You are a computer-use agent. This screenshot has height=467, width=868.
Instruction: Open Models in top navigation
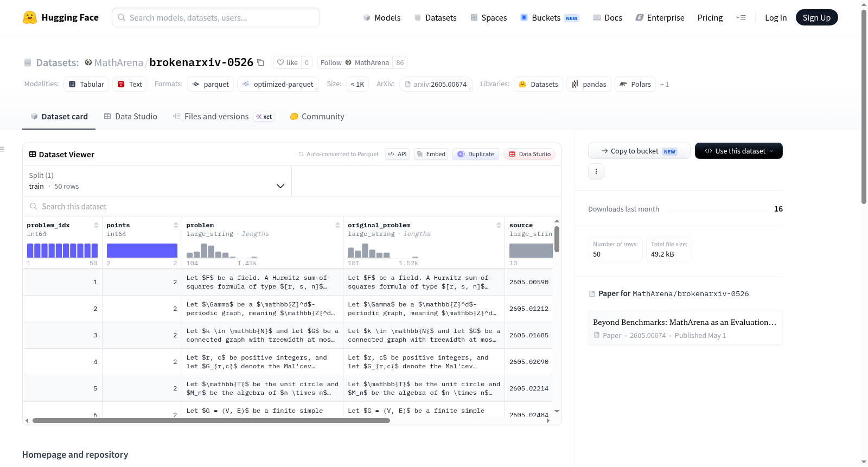point(381,17)
